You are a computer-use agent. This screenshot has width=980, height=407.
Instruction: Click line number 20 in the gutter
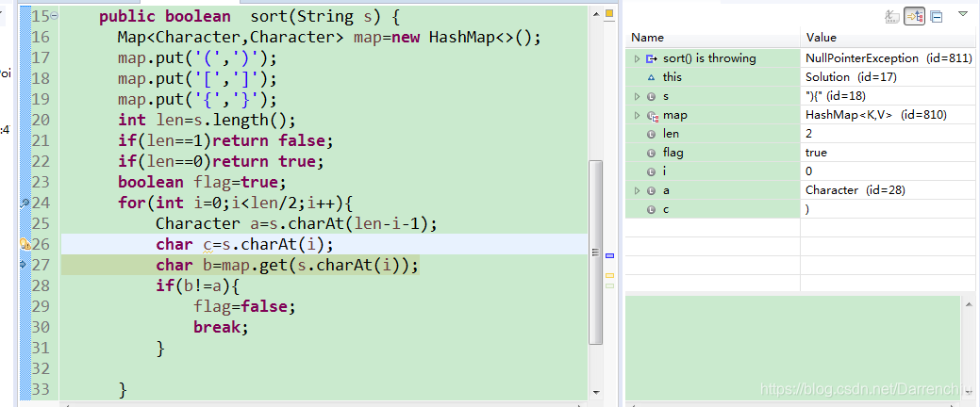[x=40, y=120]
